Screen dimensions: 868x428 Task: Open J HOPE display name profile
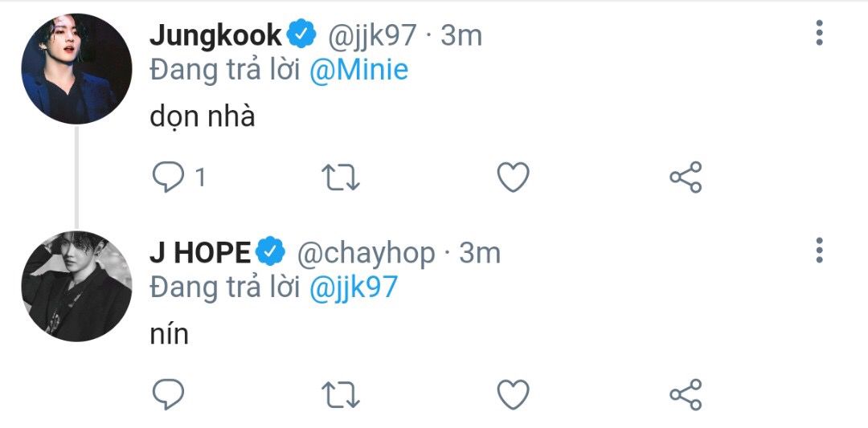200,253
